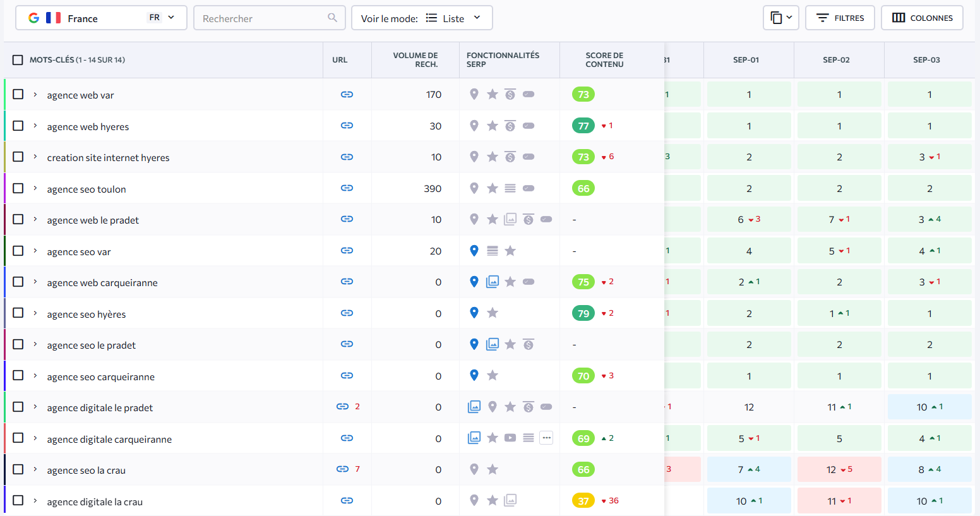This screenshot has height=516, width=980.
Task: Click star icon for agence seo hyères
Action: (493, 313)
